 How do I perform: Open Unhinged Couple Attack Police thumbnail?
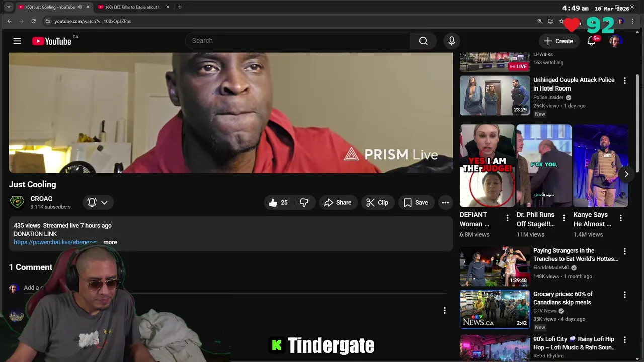(x=495, y=96)
